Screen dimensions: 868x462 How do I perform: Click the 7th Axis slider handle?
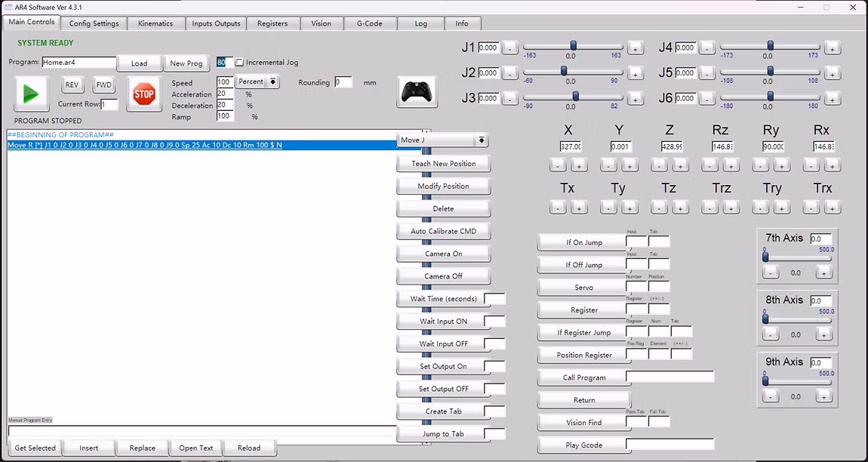[x=765, y=257]
